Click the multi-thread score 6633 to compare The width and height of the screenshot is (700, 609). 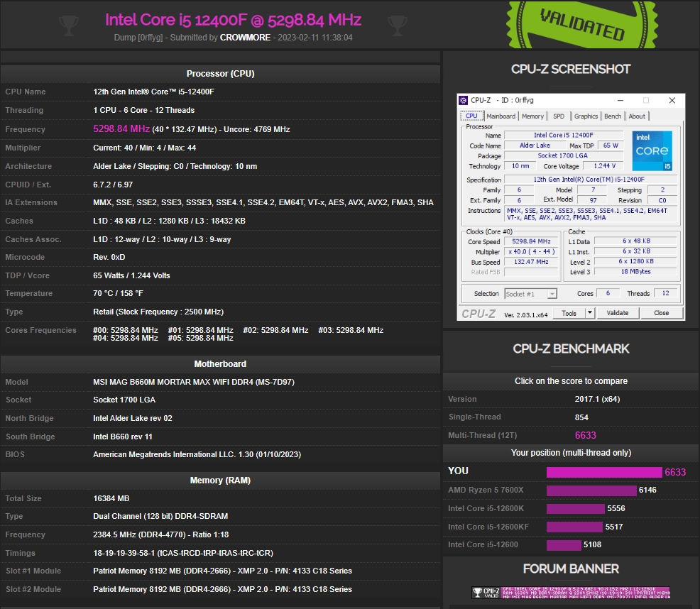585,435
